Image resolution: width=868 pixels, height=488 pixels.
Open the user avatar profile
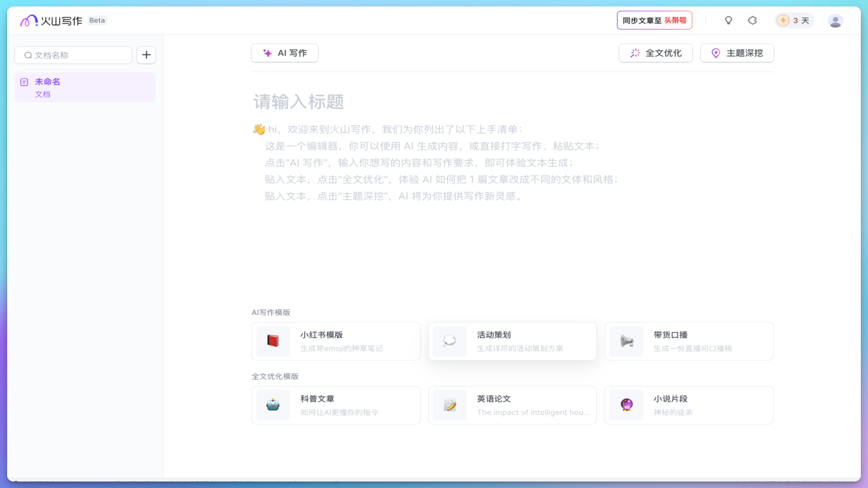[835, 21]
